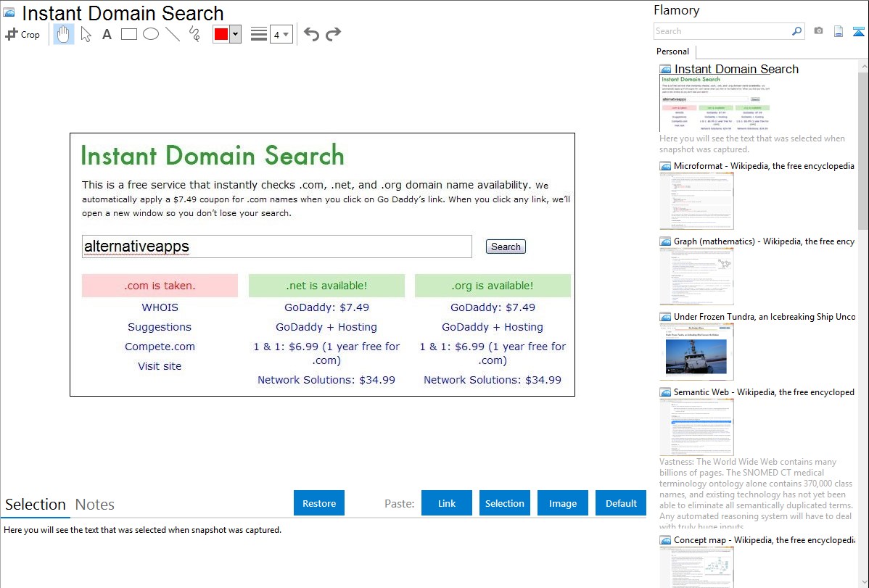Open the Concept map snapshot entry
The height and width of the screenshot is (588, 869).
(x=765, y=539)
